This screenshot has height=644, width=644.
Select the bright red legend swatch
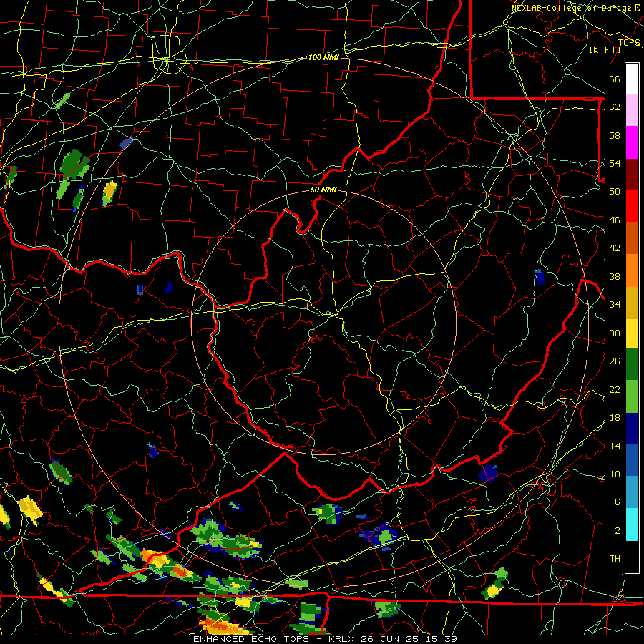632,206
